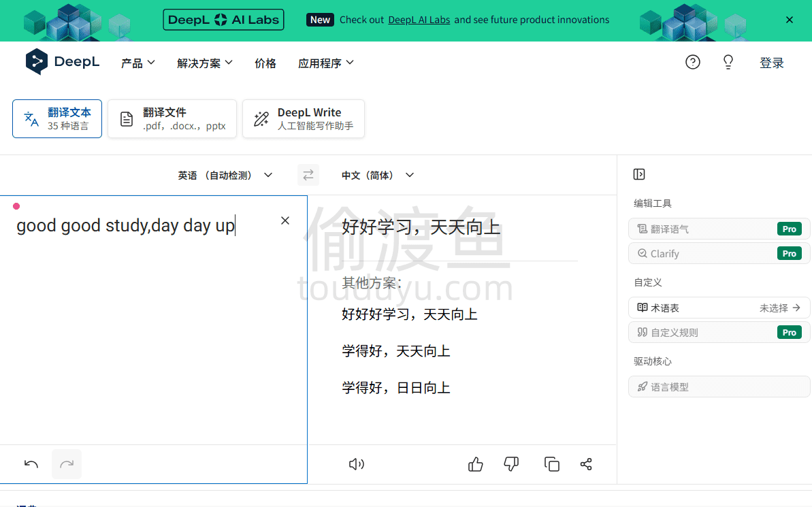Open the 解决方案 dropdown menu
812x507 pixels.
coord(205,63)
